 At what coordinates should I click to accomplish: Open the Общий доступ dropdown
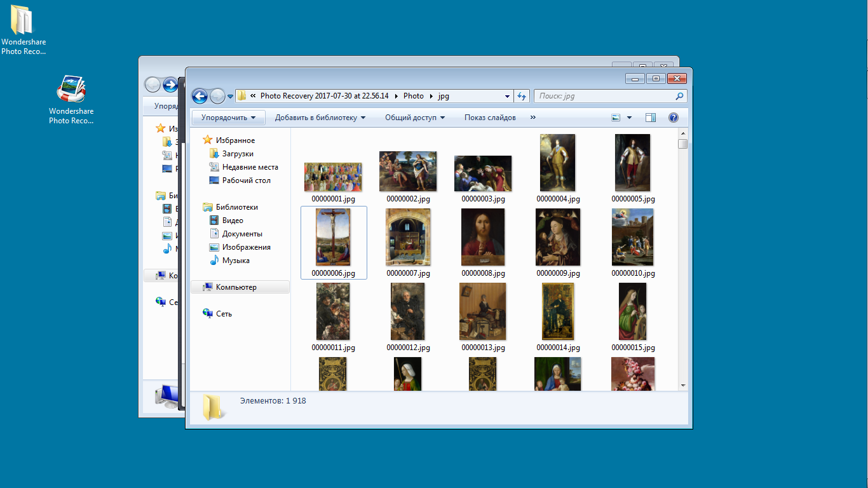pyautogui.click(x=415, y=118)
